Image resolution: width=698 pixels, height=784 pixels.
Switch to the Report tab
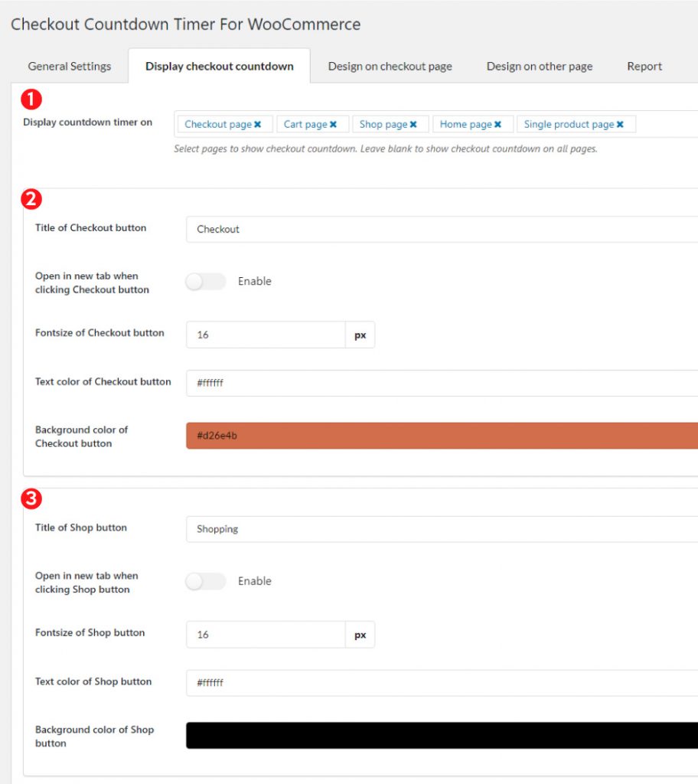(644, 67)
